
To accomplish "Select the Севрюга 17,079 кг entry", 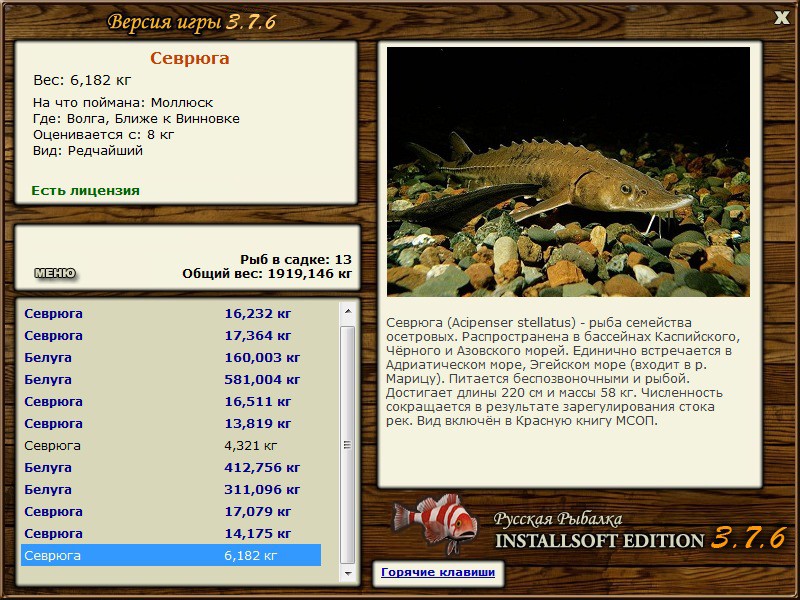I will (x=171, y=511).
